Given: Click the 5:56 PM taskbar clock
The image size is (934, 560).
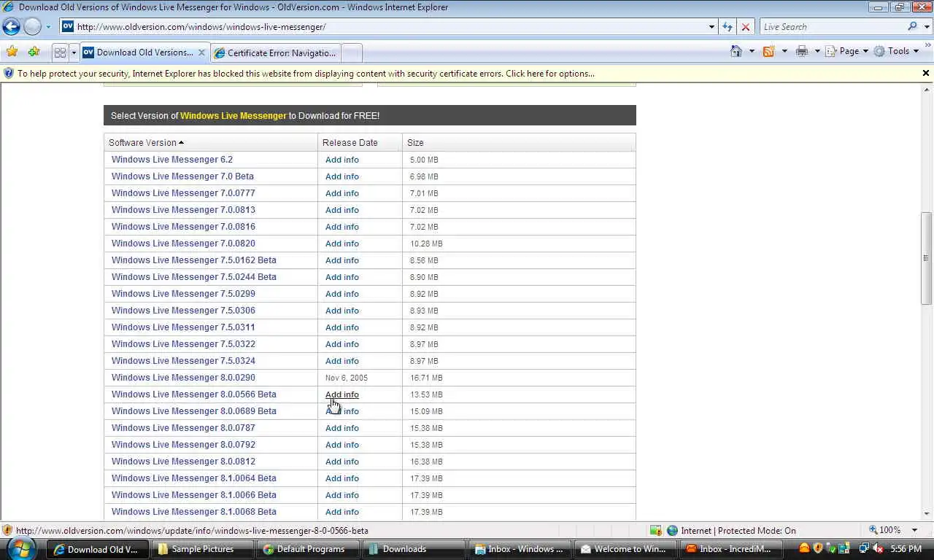Looking at the screenshot, I should tap(906, 549).
